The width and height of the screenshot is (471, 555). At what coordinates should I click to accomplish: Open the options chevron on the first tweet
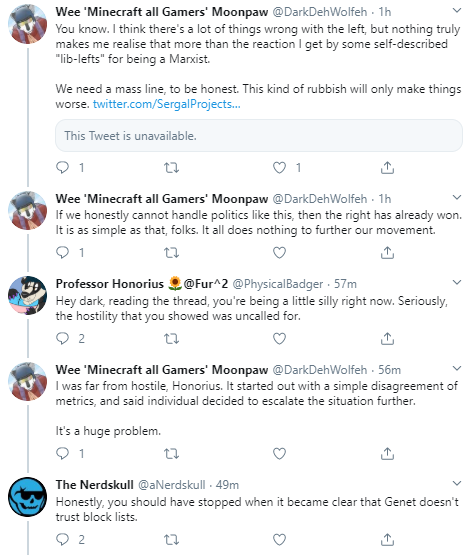click(x=457, y=11)
